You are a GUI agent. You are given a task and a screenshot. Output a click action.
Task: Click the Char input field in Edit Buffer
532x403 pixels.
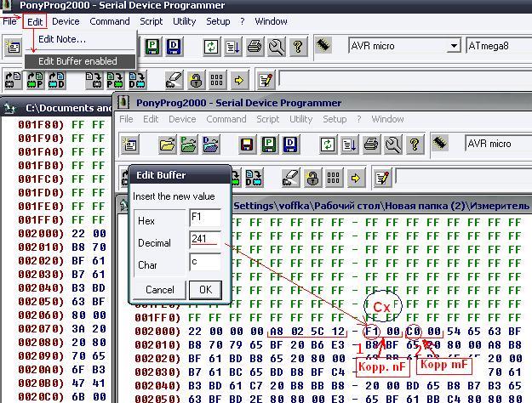click(x=205, y=263)
